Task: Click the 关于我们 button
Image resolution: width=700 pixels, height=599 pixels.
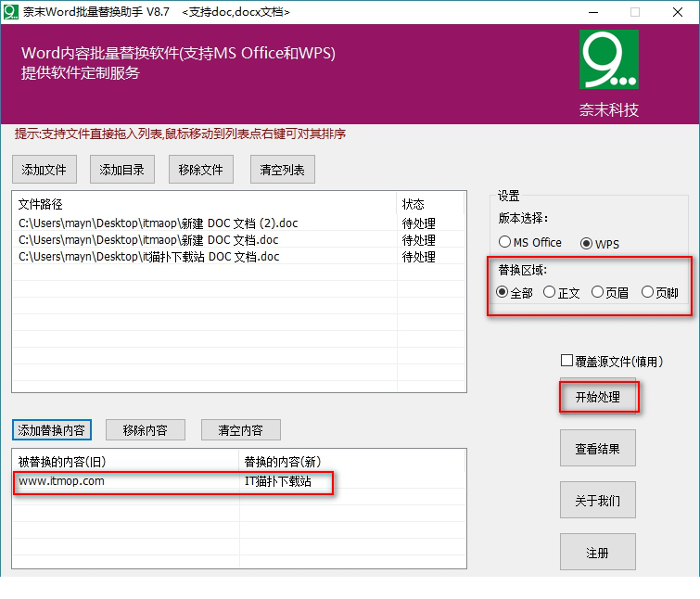Action: [597, 501]
